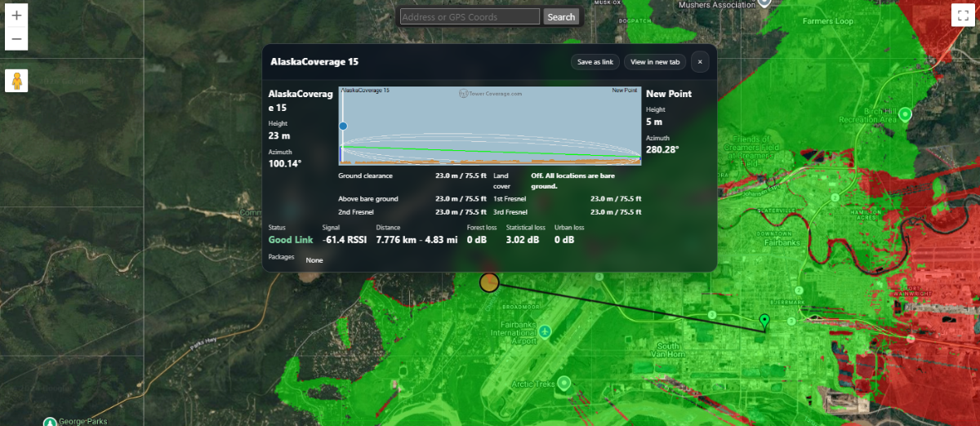Open link profile via View in new tab
This screenshot has width=980, height=426.
(655, 62)
